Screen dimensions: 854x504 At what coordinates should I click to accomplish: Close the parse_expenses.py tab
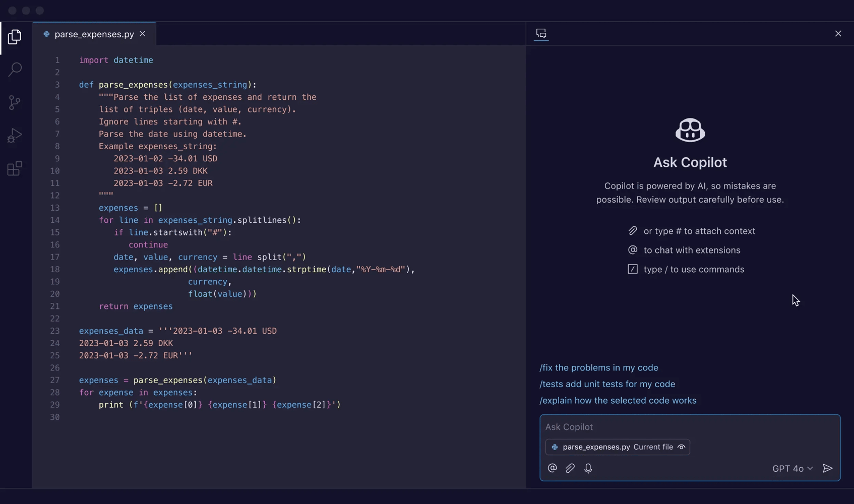click(143, 34)
